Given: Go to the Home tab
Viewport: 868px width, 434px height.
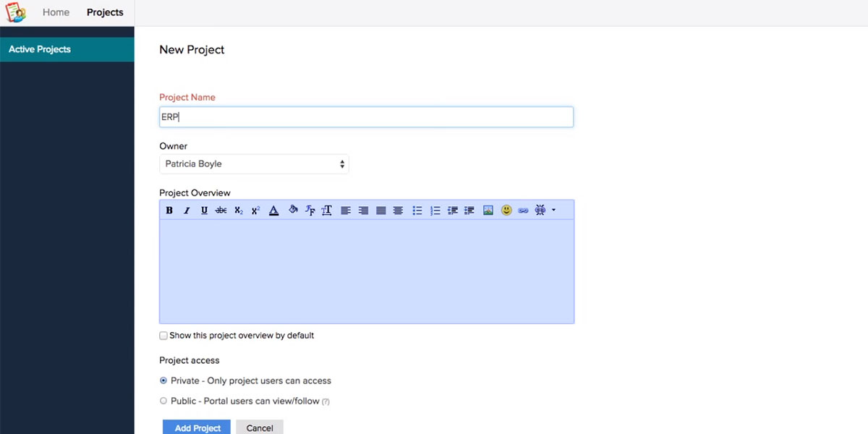Looking at the screenshot, I should coord(56,12).
